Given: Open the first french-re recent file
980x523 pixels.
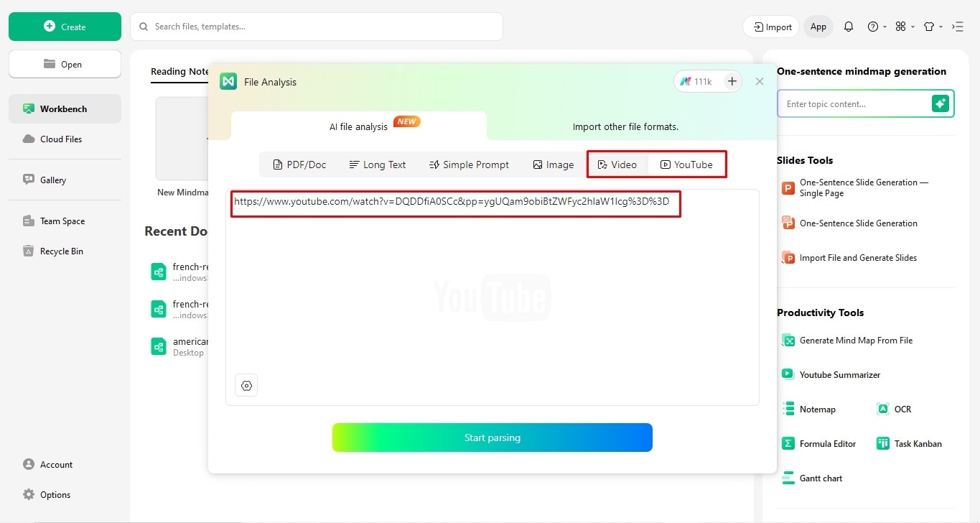Looking at the screenshot, I should tap(180, 272).
